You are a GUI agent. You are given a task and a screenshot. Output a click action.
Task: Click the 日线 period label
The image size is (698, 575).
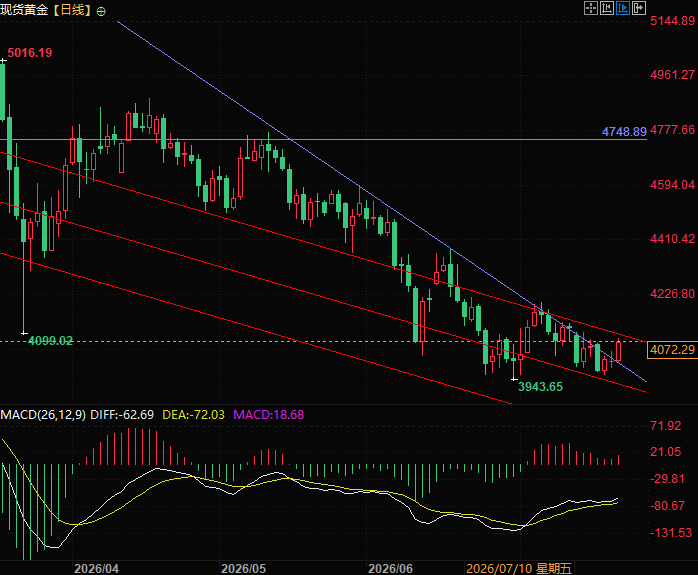pos(72,10)
